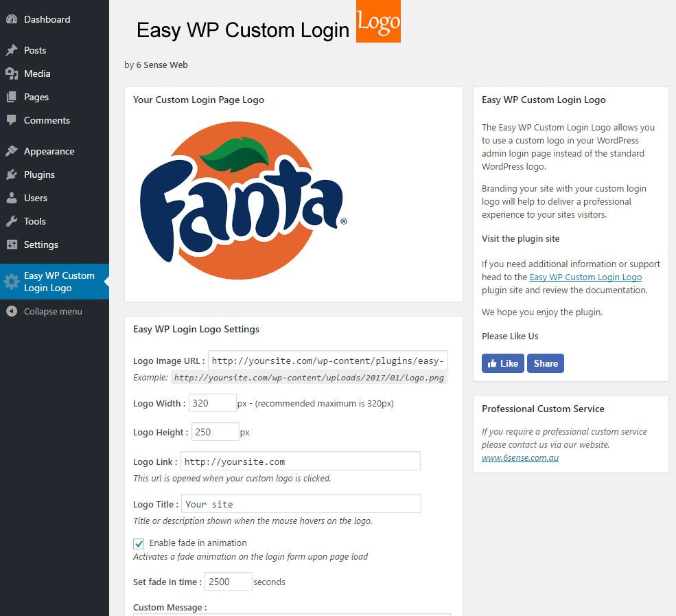676x616 pixels.
Task: Click the Fanta logo preview image
Action: click(244, 201)
